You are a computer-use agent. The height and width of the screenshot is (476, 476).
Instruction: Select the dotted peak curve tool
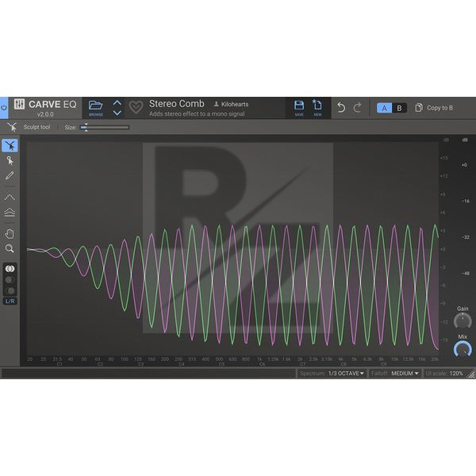[10, 198]
